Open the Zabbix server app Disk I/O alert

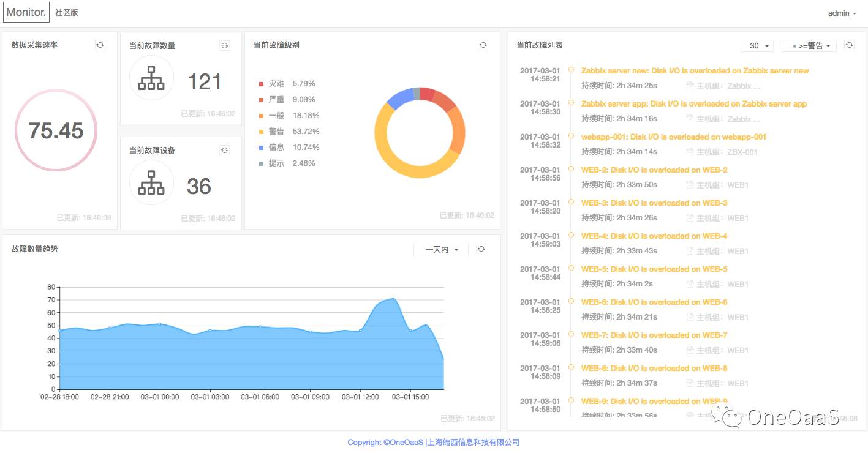[694, 104]
